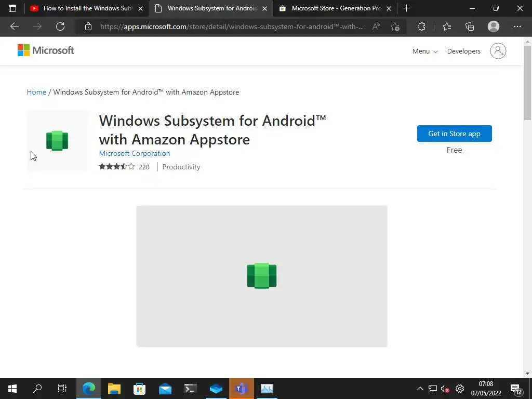Click the Microsoft logo
The image size is (532, 399).
pos(46,50)
